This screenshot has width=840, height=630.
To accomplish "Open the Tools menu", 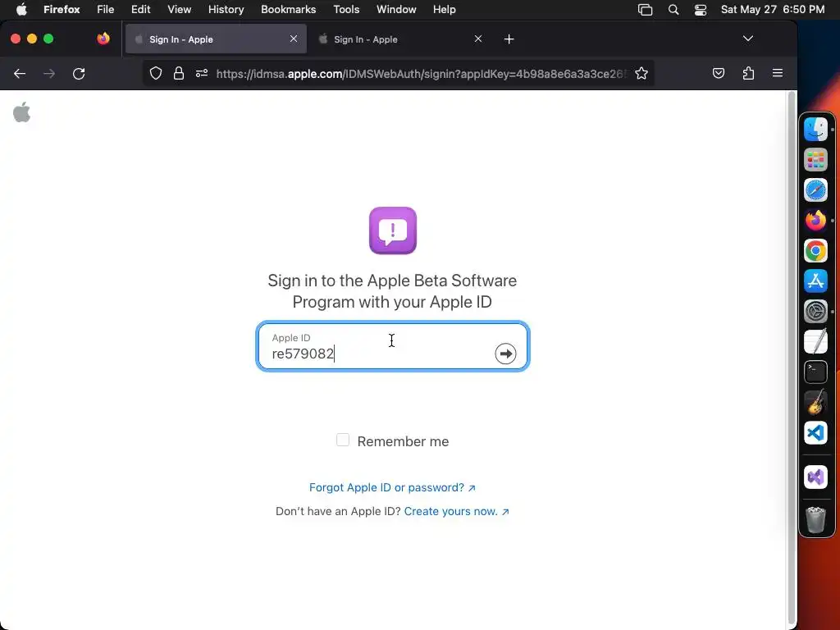I will tap(346, 10).
